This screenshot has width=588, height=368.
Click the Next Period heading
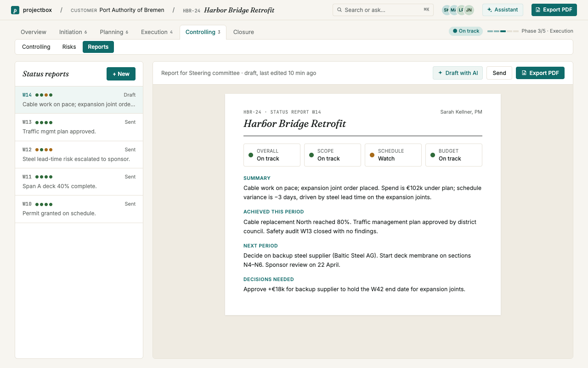coord(260,246)
